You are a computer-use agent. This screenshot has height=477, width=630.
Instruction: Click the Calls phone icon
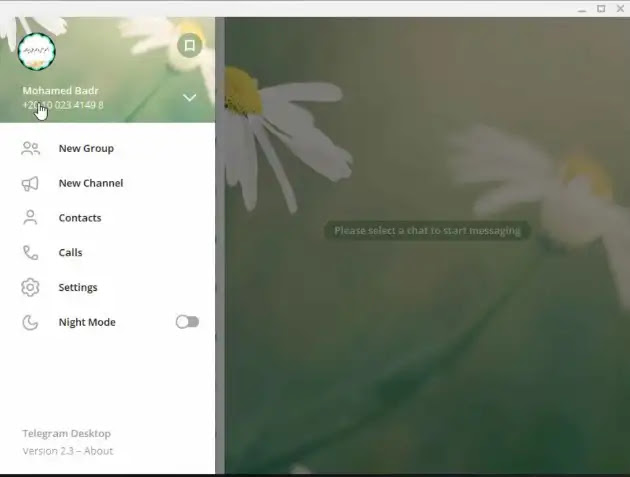tap(31, 253)
